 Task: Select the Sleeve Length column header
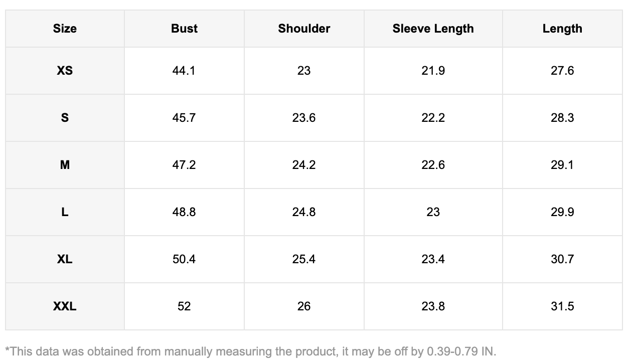433,29
